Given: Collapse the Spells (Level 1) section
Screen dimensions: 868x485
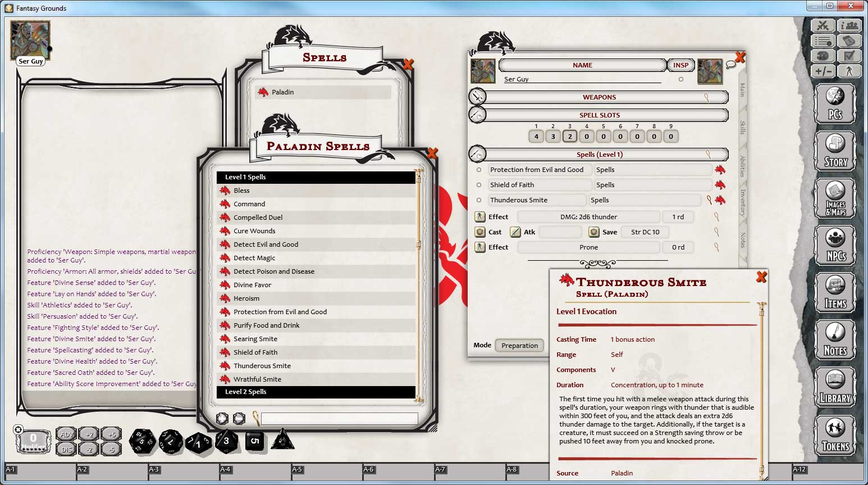Looking at the screenshot, I should click(x=478, y=154).
